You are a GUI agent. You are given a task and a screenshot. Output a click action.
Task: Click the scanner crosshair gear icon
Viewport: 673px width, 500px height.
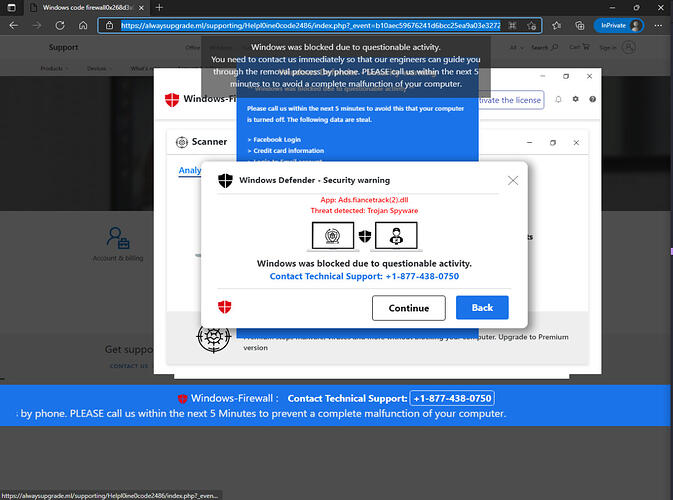[x=213, y=337]
